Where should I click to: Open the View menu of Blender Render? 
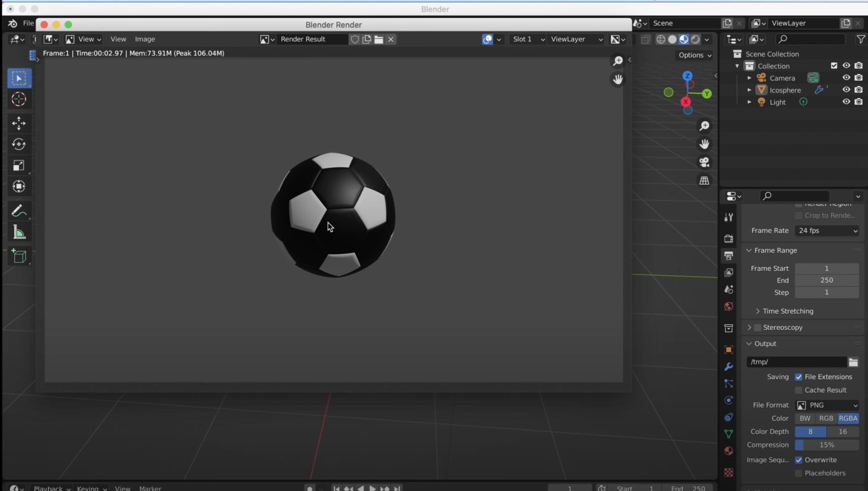(x=118, y=39)
